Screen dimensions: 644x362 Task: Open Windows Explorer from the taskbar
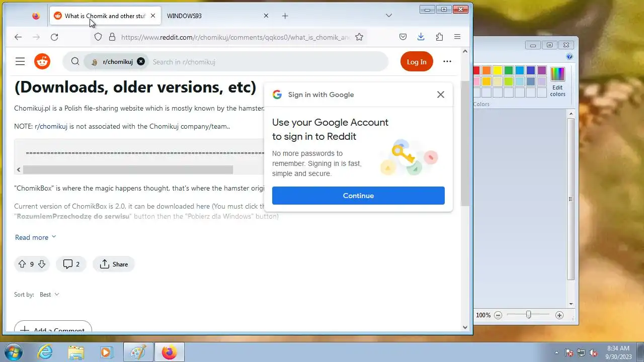click(76, 352)
